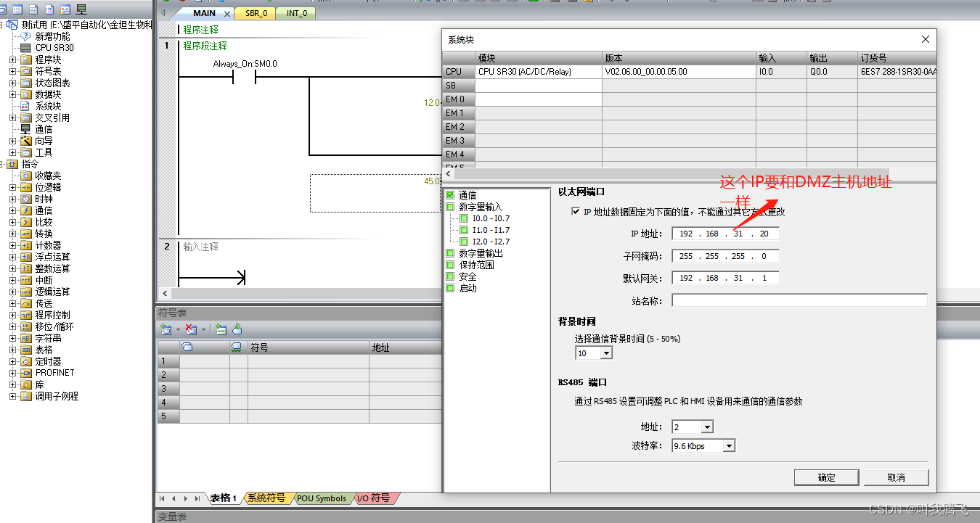Image resolution: width=980 pixels, height=523 pixels.
Task: Toggle the 数字量输出 checkbox node
Action: [450, 253]
